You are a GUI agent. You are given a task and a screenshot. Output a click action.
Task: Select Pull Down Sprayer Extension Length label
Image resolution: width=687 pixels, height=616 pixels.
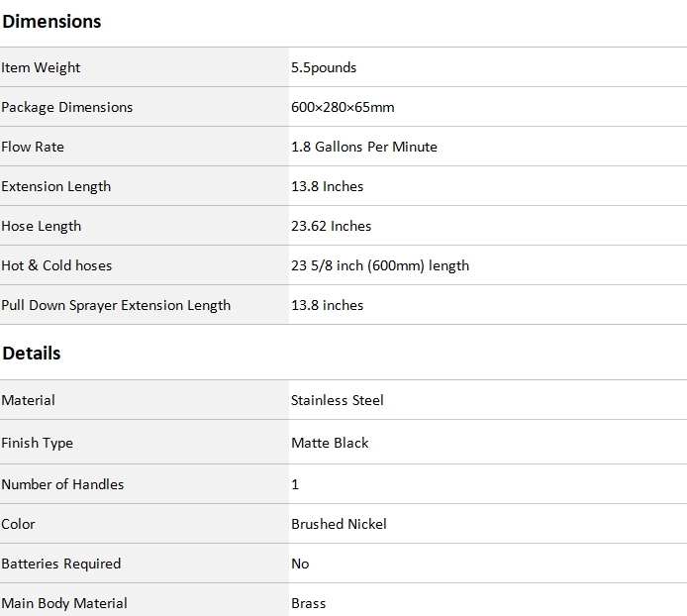pos(116,306)
